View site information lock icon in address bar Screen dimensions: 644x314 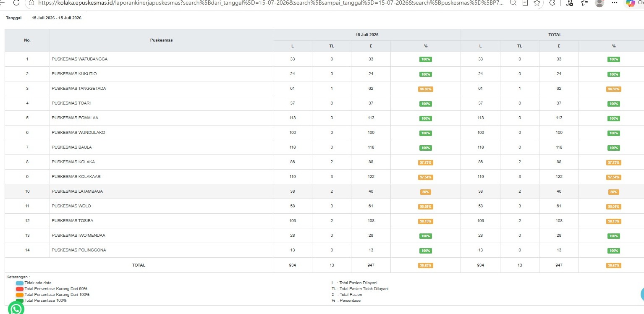tap(31, 3)
